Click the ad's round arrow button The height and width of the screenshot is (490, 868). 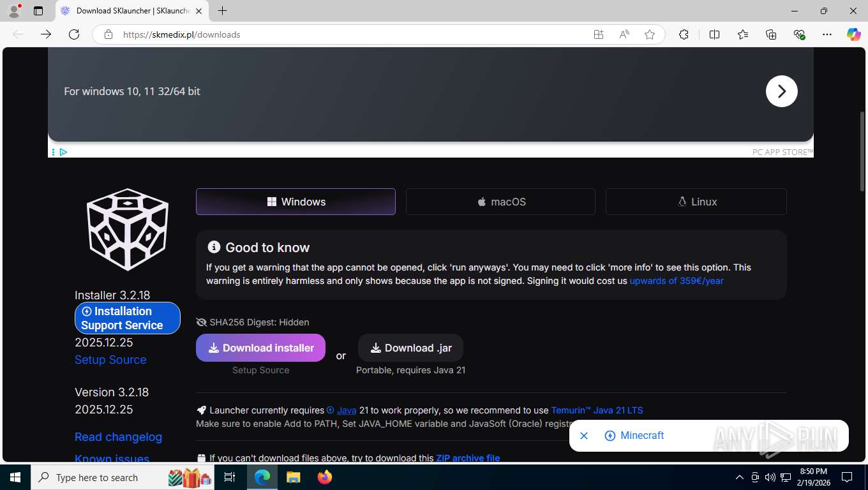point(782,91)
